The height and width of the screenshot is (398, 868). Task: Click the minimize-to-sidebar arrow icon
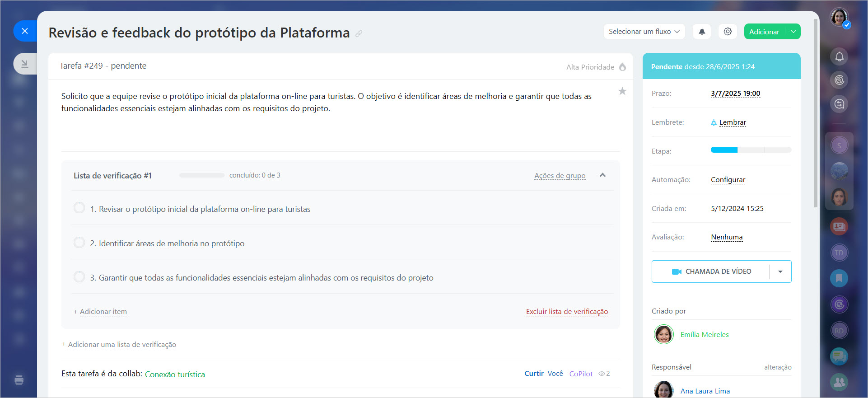pyautogui.click(x=25, y=64)
